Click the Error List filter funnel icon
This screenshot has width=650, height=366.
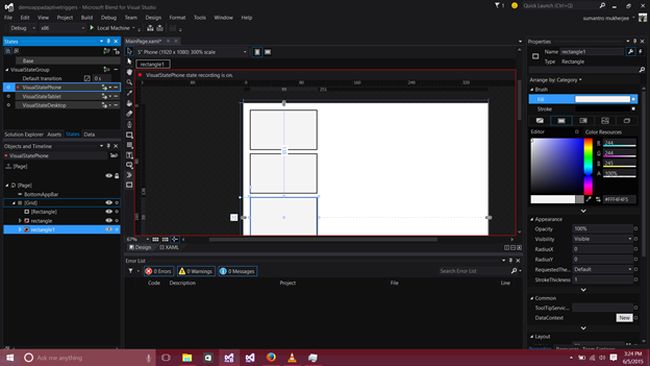(131, 271)
